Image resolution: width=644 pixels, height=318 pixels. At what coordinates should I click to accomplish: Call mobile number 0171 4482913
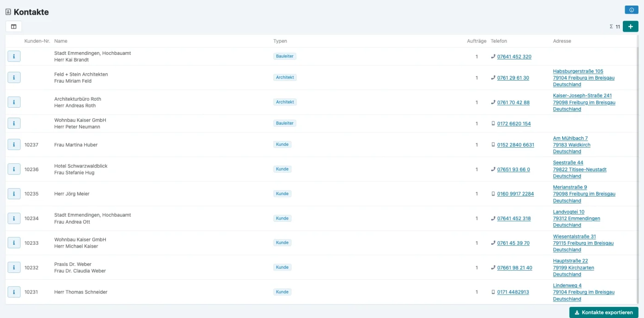[513, 292]
